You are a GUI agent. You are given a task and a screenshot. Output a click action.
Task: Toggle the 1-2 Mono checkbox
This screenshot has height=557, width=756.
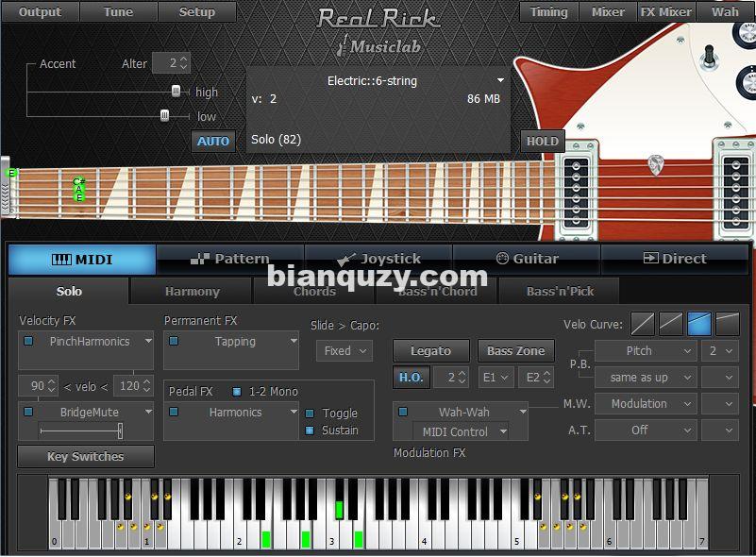237,392
